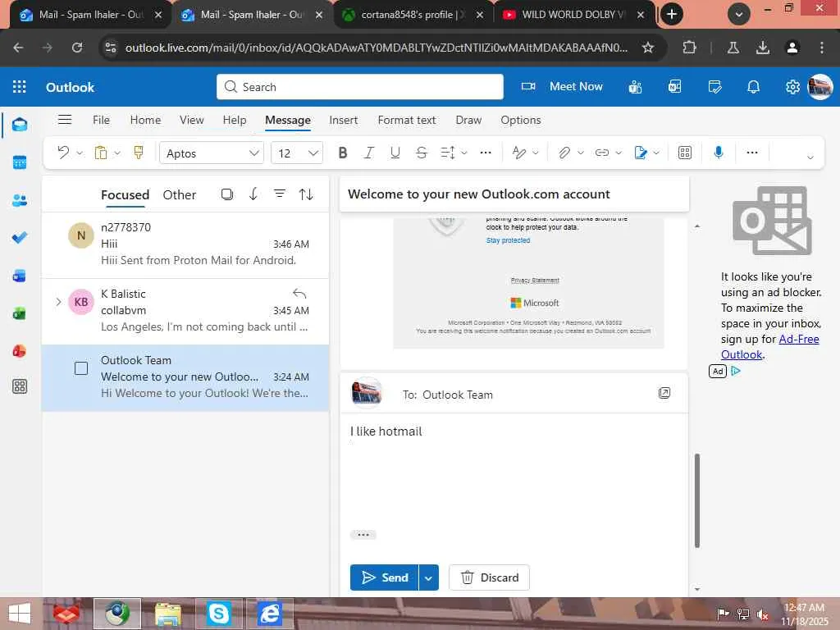Apply Bold formatting

[x=343, y=153]
